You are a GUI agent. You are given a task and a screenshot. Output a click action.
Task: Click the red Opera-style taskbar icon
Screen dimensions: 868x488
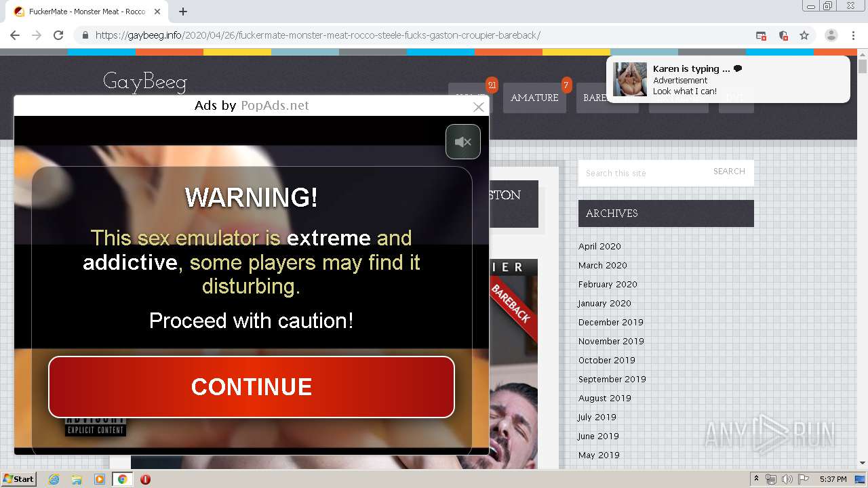coord(145,479)
